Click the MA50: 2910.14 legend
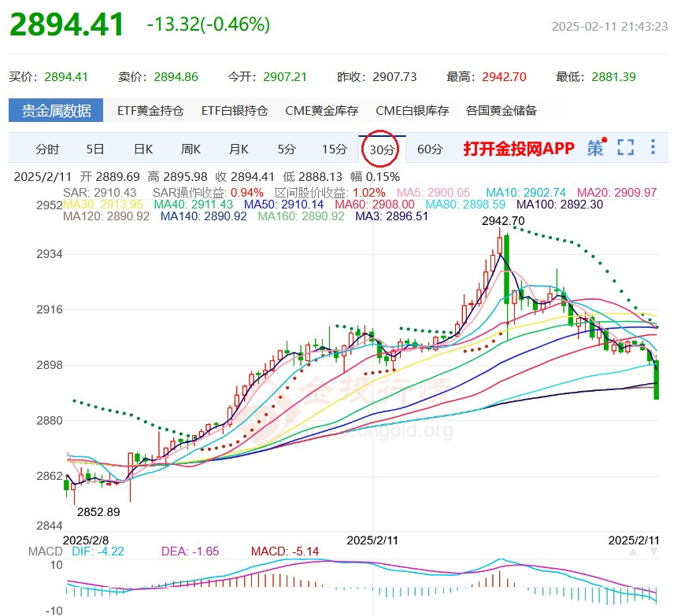Viewport: 681px width, 616px height. pos(284,205)
